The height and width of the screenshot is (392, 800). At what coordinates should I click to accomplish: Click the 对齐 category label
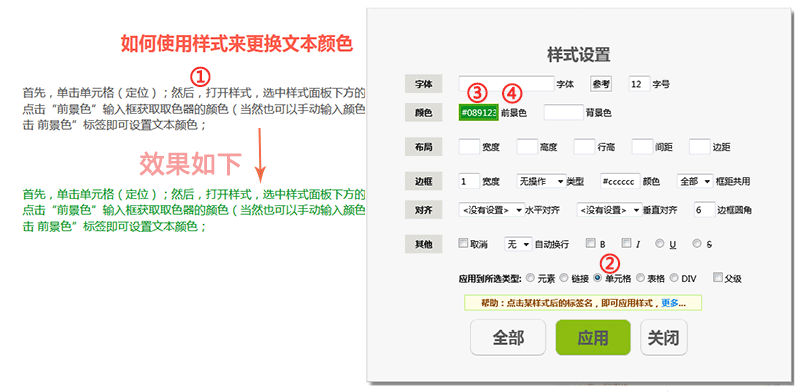423,209
